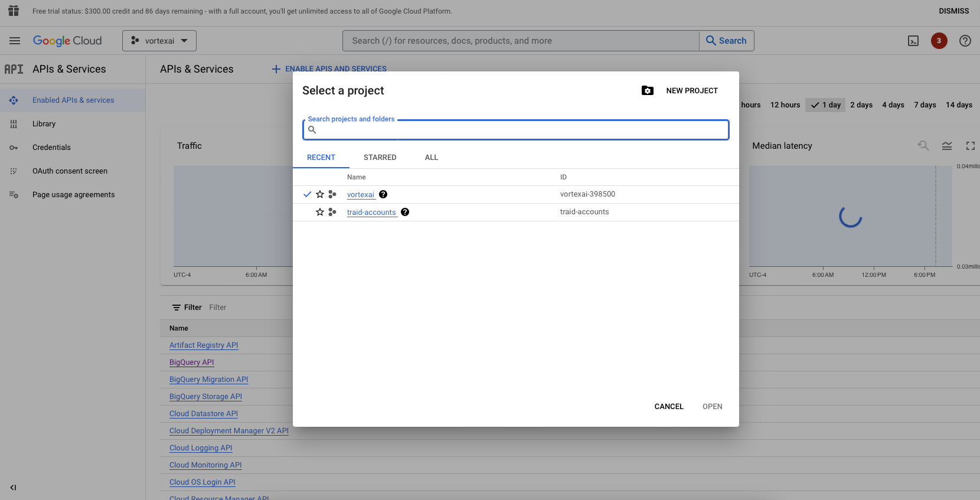Open the notifications badge showing 3

coord(939,41)
